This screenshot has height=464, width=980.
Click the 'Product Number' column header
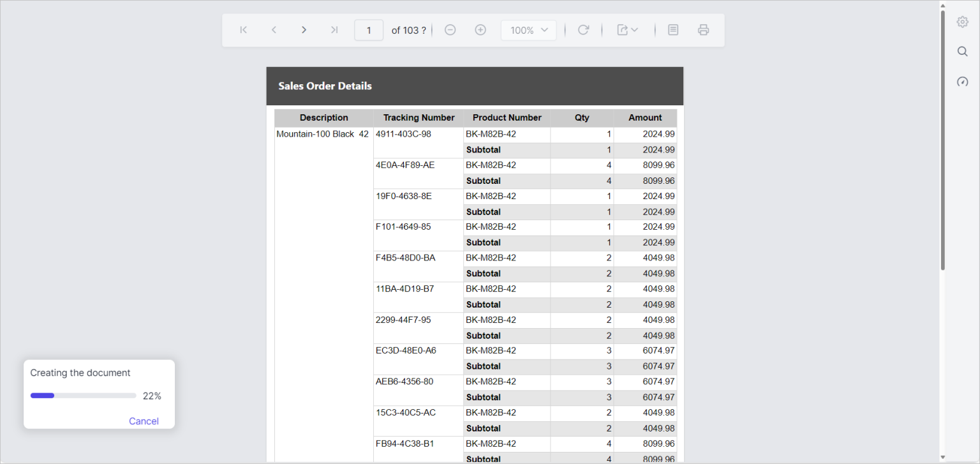[x=507, y=118]
